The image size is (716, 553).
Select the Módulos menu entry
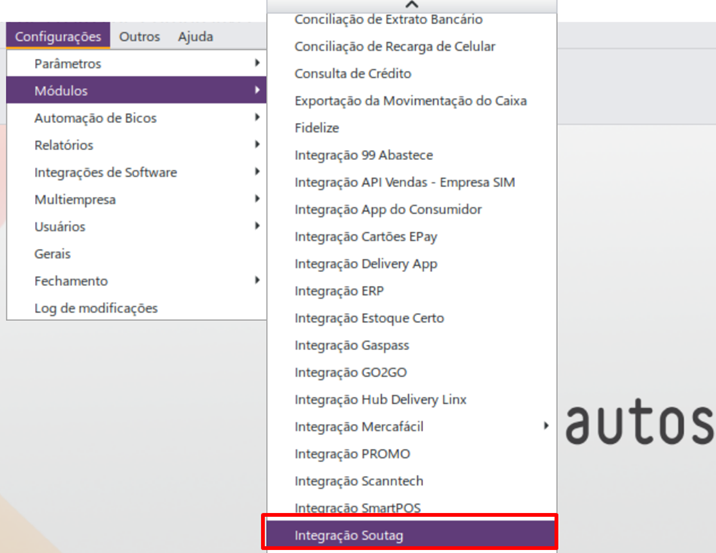coord(137,90)
